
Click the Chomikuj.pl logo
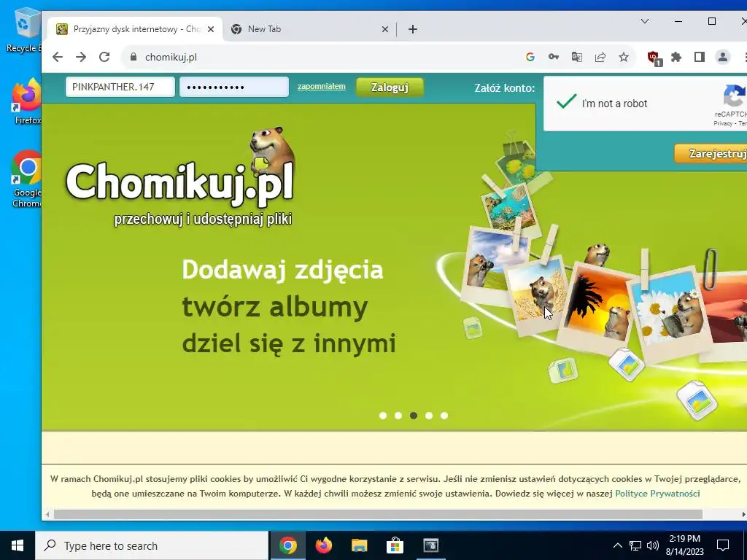[x=181, y=177]
